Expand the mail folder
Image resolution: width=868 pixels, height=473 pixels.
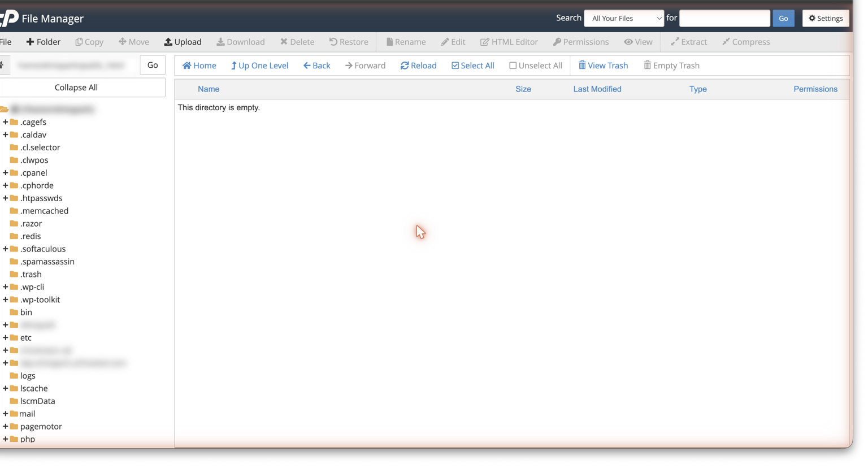tap(6, 414)
